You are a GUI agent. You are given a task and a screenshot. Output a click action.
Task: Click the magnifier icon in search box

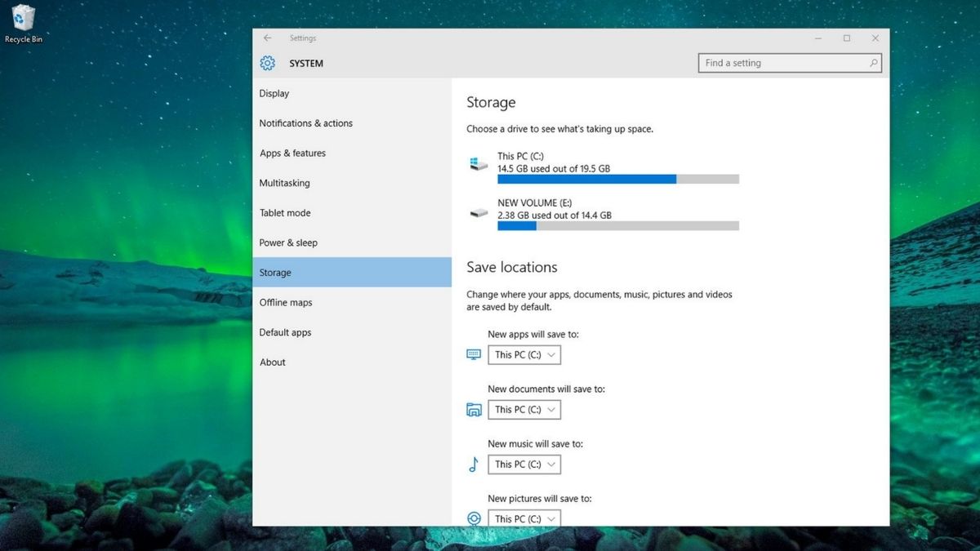[x=873, y=63]
